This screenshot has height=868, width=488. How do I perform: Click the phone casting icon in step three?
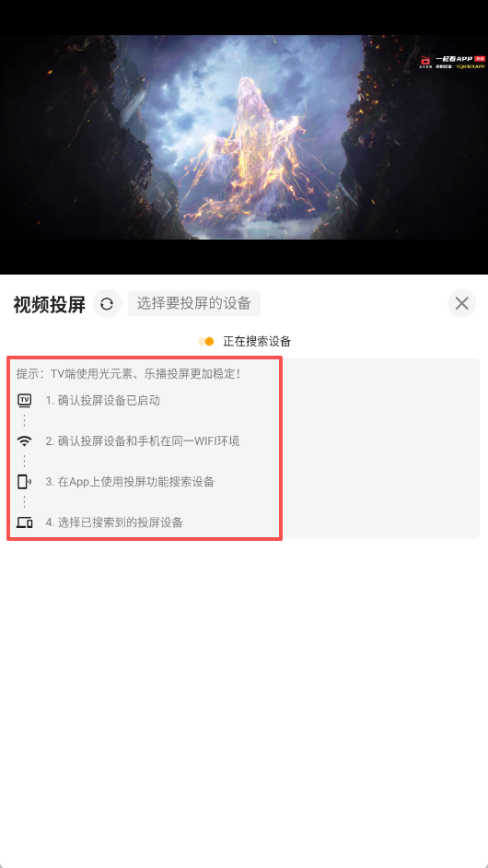click(x=24, y=482)
